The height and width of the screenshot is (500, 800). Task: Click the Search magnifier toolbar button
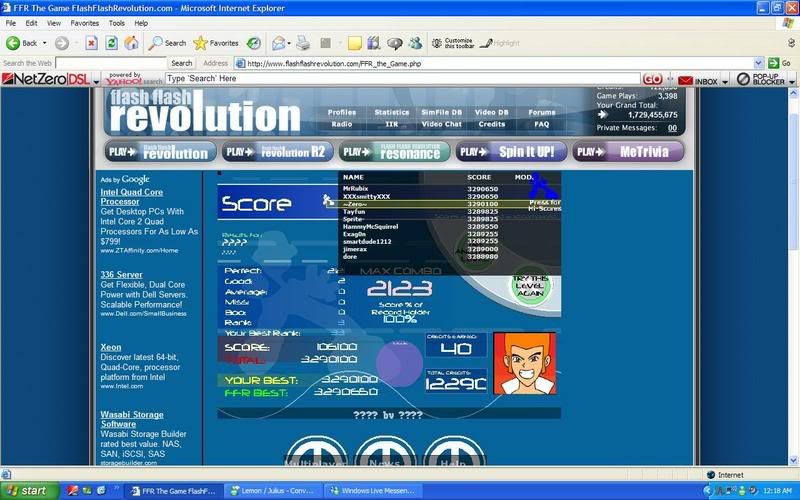[167, 43]
